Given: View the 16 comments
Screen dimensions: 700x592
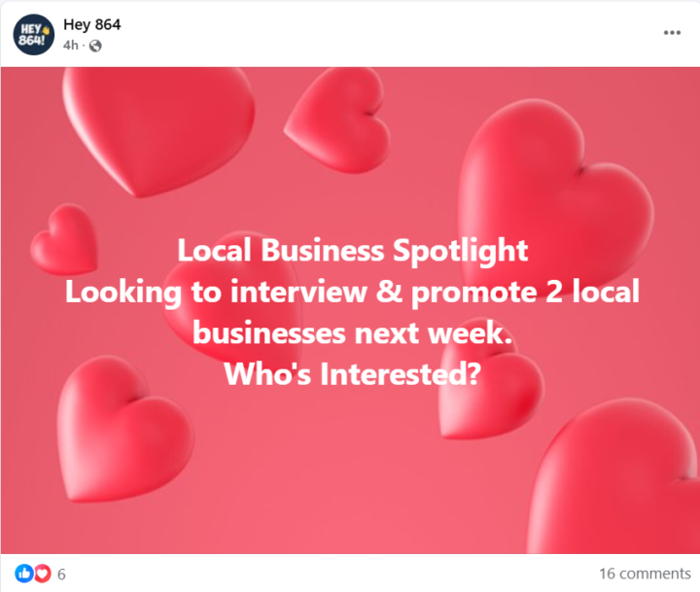Looking at the screenshot, I should pyautogui.click(x=645, y=574).
